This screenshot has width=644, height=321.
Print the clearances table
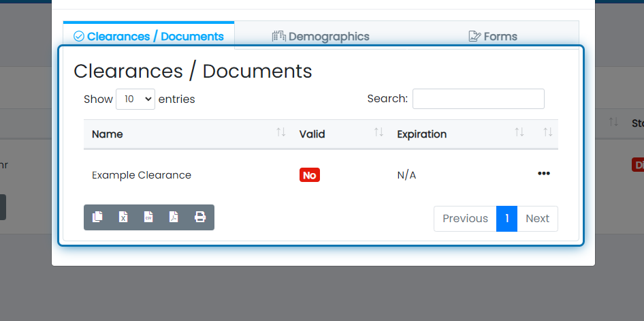click(x=200, y=217)
